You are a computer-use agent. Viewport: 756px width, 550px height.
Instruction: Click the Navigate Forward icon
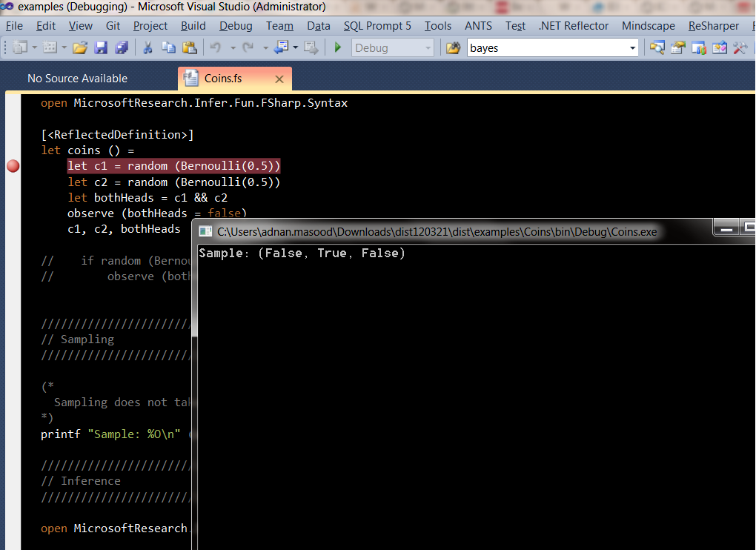pos(311,47)
